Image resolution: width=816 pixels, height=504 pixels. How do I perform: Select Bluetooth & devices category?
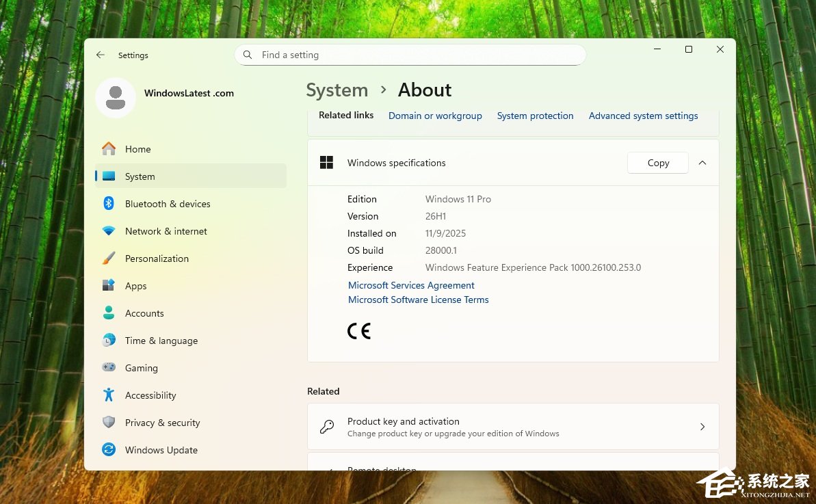[190, 203]
